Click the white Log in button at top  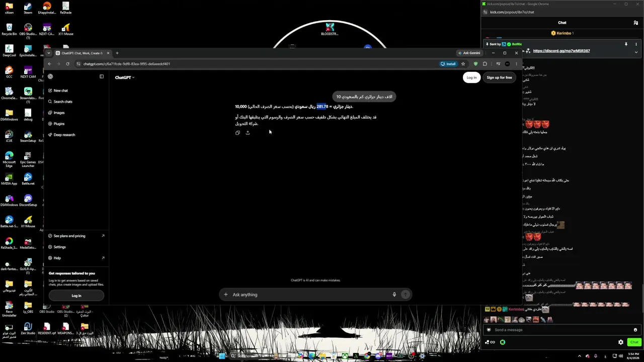point(471,77)
